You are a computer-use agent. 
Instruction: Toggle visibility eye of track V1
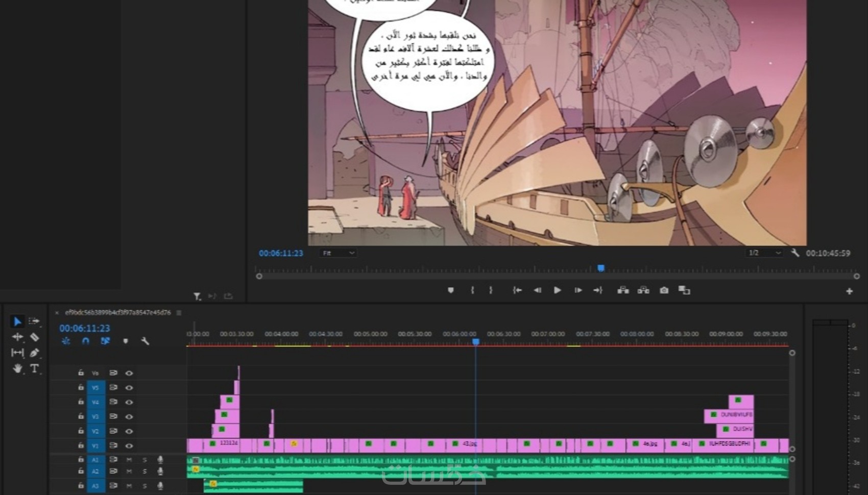[129, 445]
